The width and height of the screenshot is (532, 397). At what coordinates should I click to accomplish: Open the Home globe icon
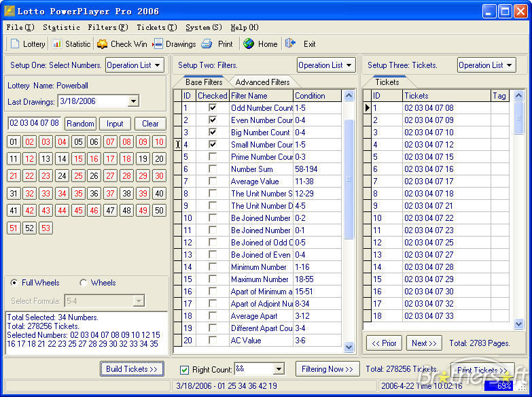point(249,44)
